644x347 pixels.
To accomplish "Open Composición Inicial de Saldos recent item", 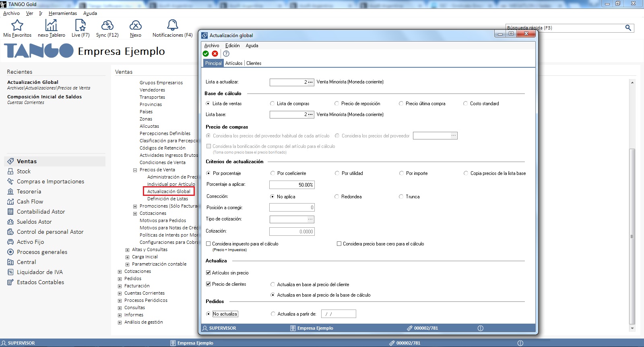I will click(x=44, y=97).
